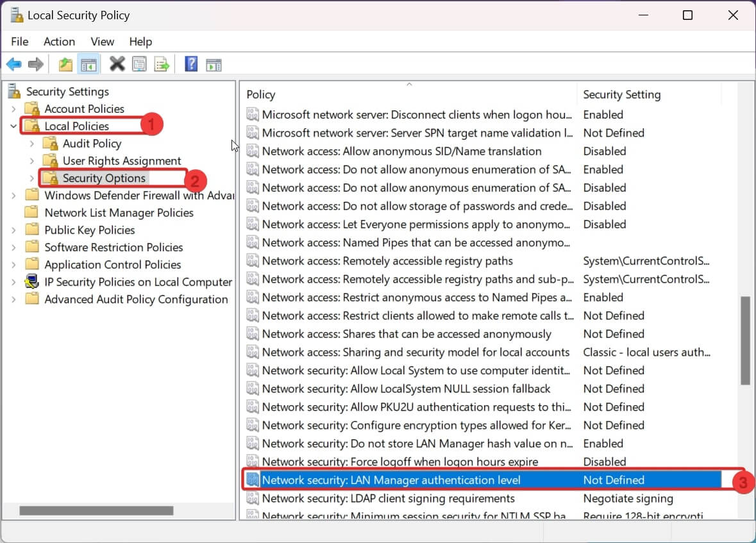756x543 pixels.
Task: Select LDAP client signing requirements policy
Action: [388, 498]
